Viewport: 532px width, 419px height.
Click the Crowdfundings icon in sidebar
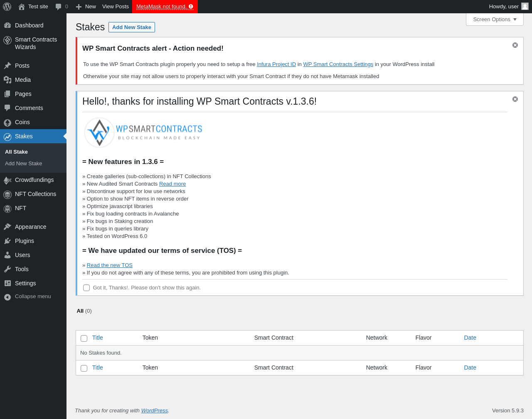(7, 180)
